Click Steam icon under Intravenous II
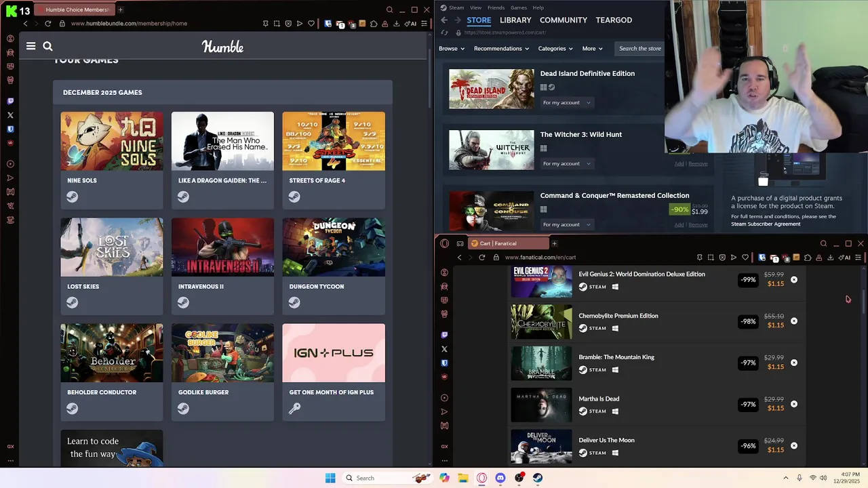868x488 pixels. 183,302
